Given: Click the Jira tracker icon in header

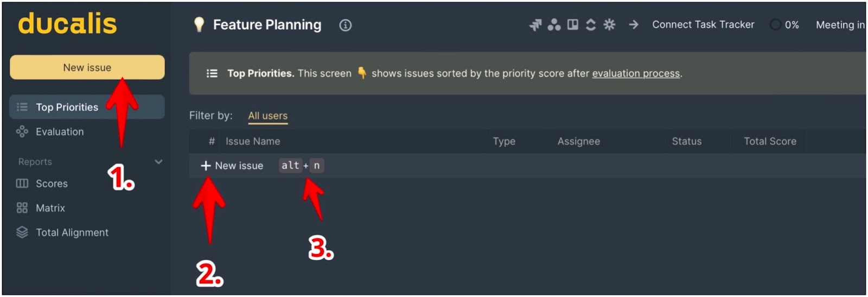Looking at the screenshot, I should [x=535, y=25].
